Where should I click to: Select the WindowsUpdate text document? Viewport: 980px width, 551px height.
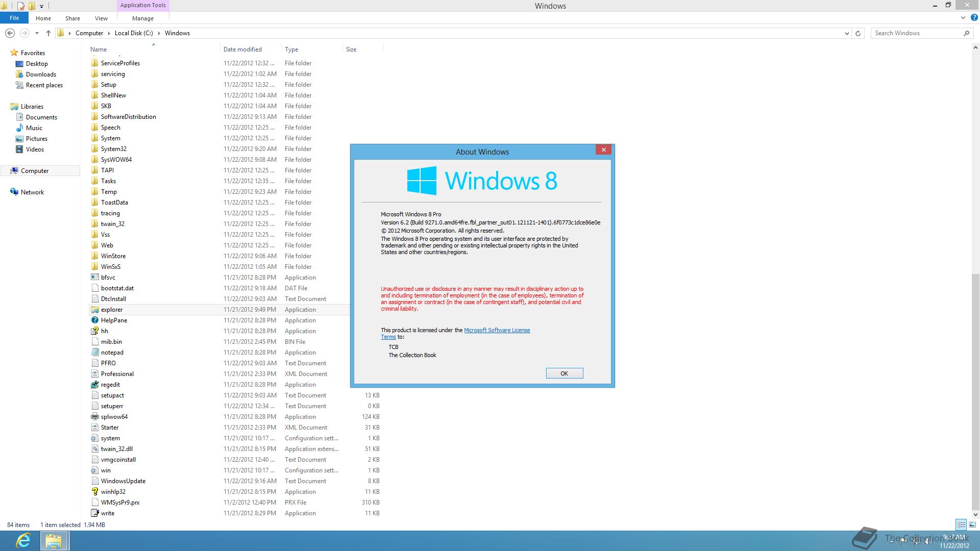(x=123, y=481)
